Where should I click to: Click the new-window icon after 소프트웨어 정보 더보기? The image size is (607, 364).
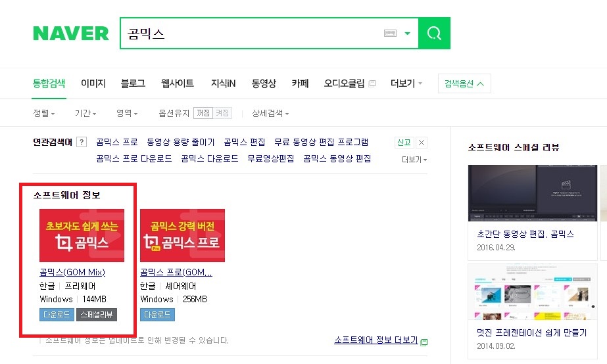coord(424,342)
